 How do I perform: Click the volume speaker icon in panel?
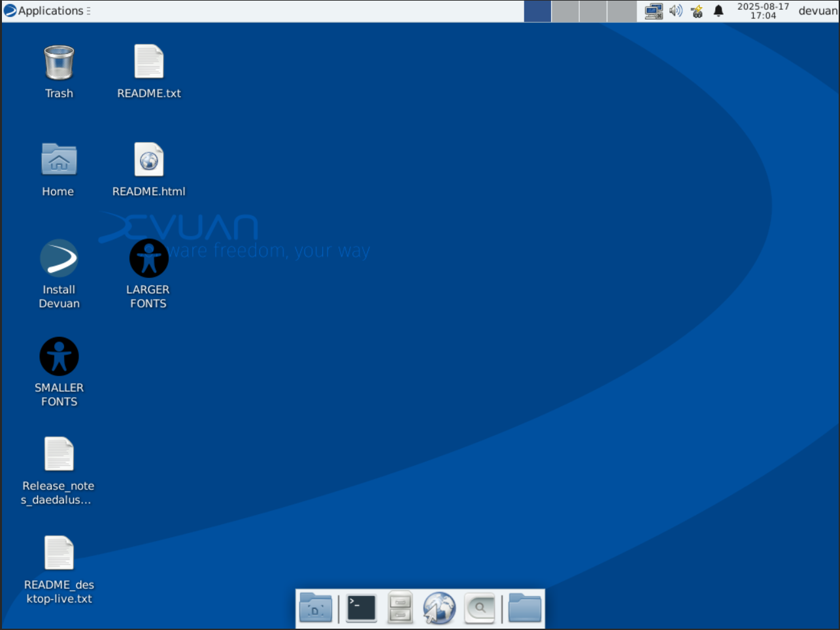click(676, 11)
